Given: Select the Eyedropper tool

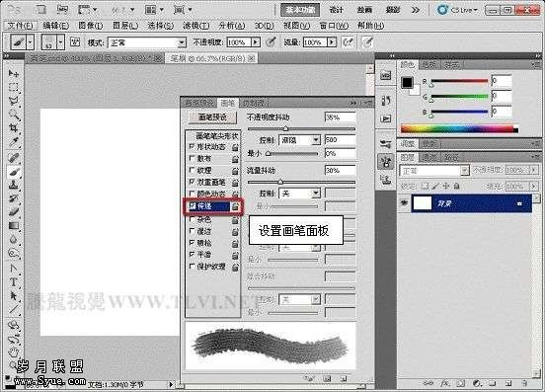Looking at the screenshot, I should [x=14, y=142].
